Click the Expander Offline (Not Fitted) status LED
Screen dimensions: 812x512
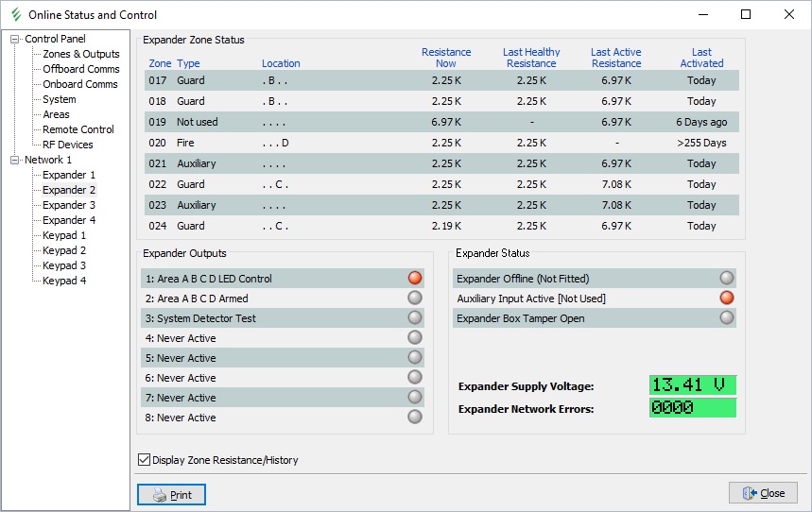726,278
